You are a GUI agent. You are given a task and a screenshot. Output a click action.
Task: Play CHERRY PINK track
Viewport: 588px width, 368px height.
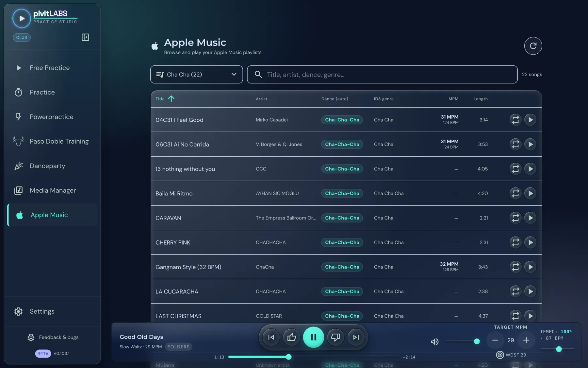point(530,242)
